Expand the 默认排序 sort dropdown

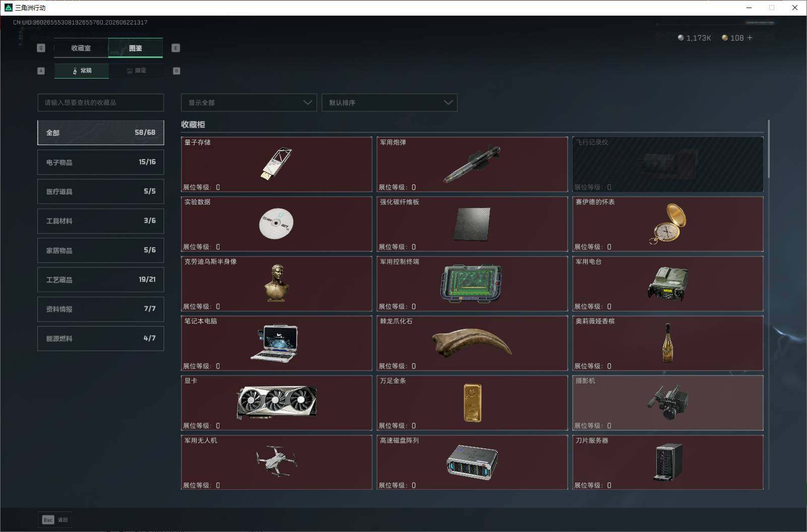click(x=389, y=102)
